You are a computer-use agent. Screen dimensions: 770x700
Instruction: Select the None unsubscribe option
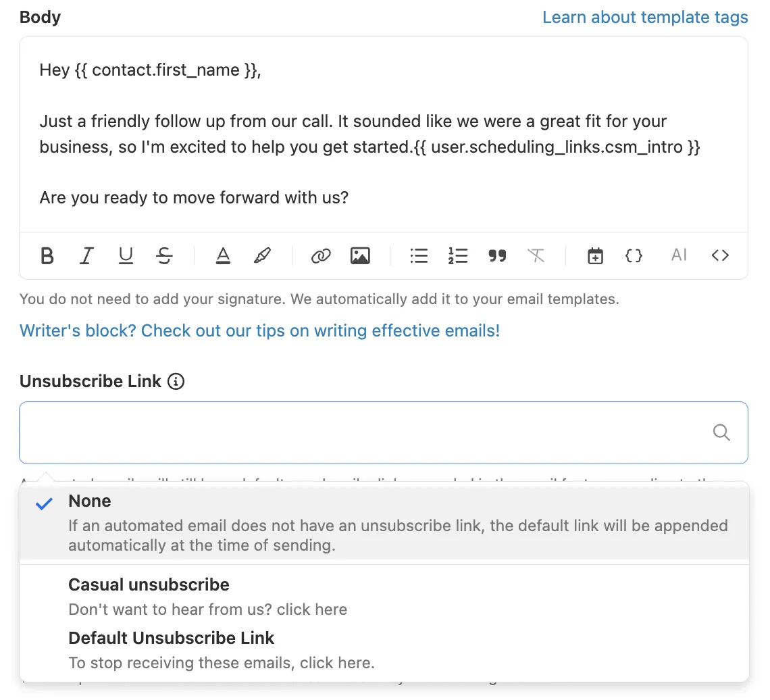384,522
